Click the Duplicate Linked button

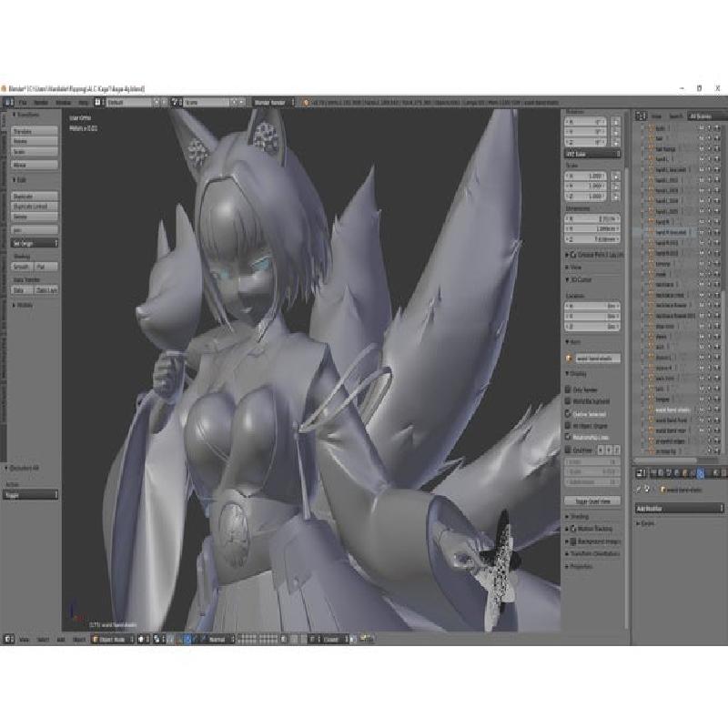35,207
